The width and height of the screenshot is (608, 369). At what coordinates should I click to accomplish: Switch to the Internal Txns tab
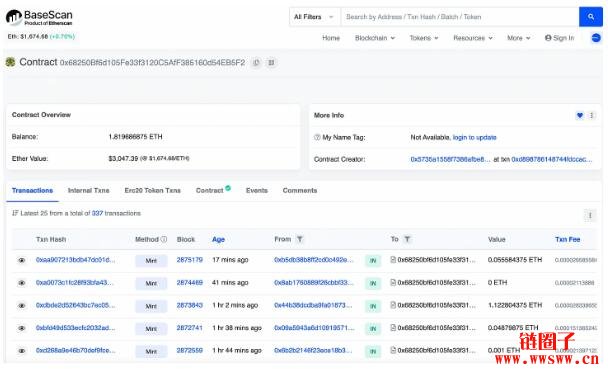point(88,190)
